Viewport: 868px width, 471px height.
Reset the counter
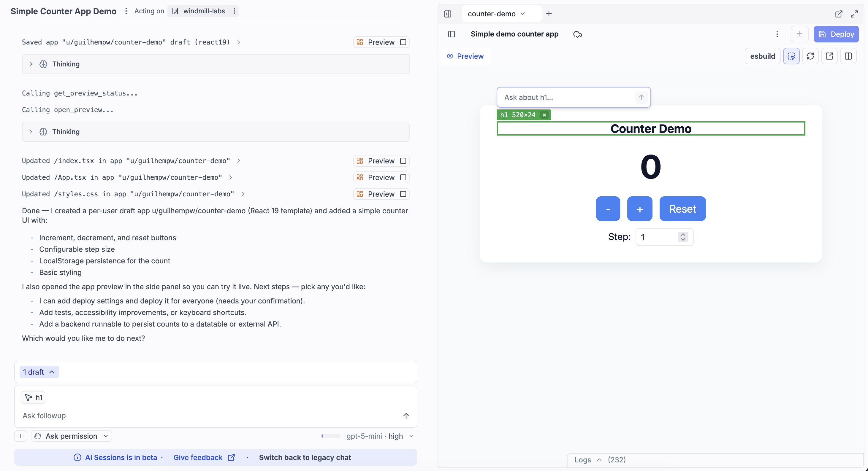[x=682, y=209]
